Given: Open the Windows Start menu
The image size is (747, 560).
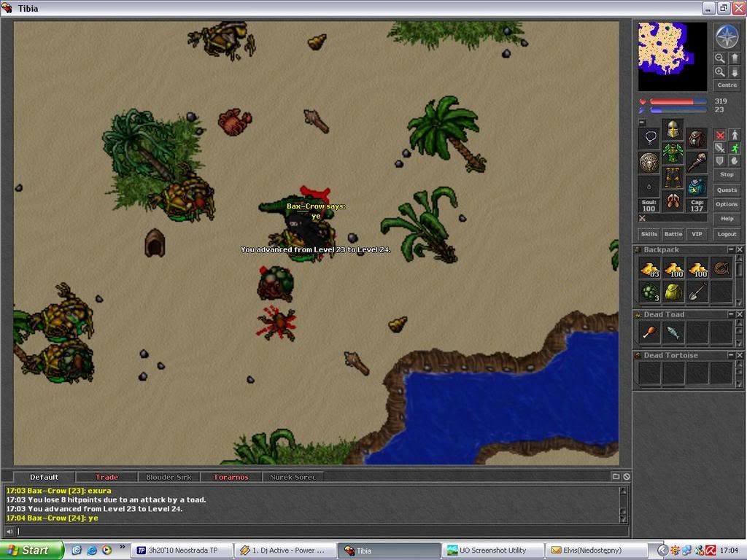Looking at the screenshot, I should 31,551.
